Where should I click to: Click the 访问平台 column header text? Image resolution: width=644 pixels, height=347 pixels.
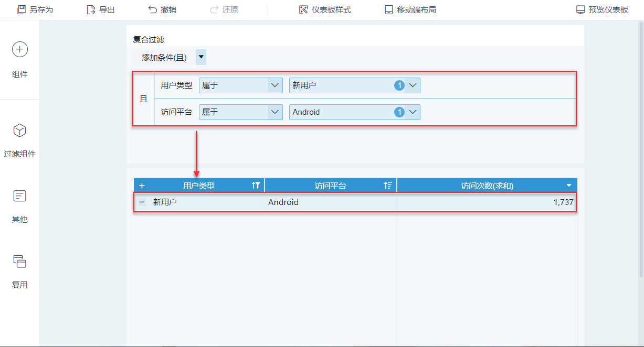click(331, 186)
